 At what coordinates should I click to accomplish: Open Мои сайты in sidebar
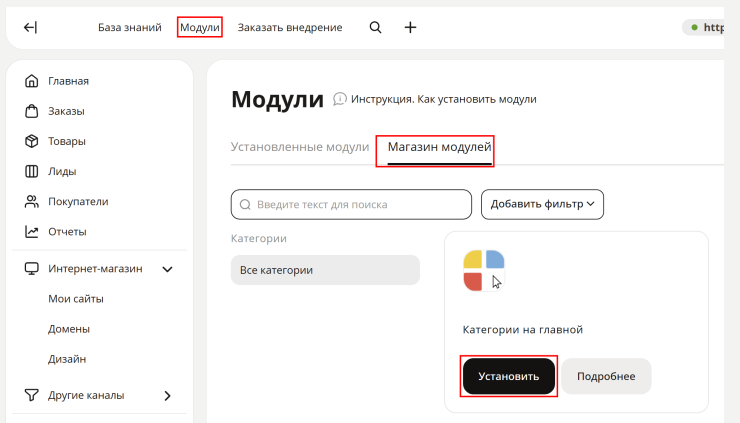pos(76,299)
